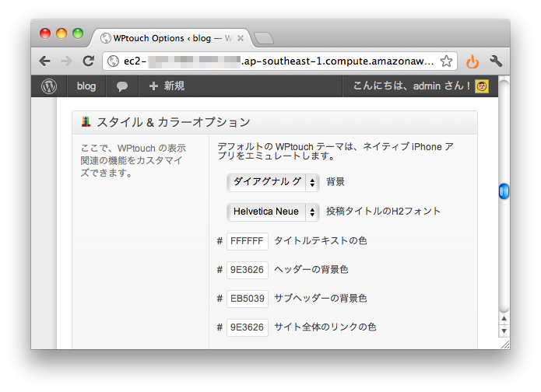
Task: Open comments via the speech bubble icon
Action: (x=121, y=86)
